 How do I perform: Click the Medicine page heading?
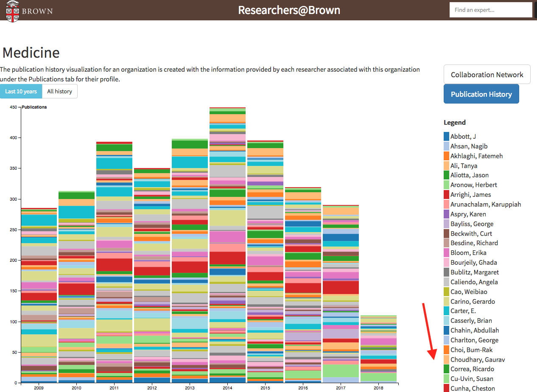pyautogui.click(x=31, y=53)
